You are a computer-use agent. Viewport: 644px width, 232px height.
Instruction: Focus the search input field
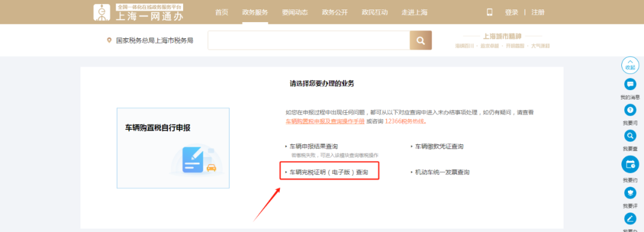click(x=309, y=40)
